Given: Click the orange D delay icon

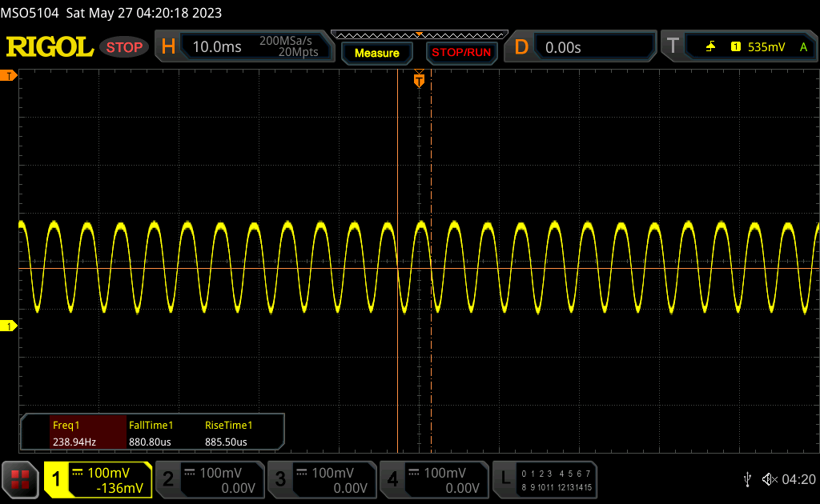Looking at the screenshot, I should (x=521, y=47).
